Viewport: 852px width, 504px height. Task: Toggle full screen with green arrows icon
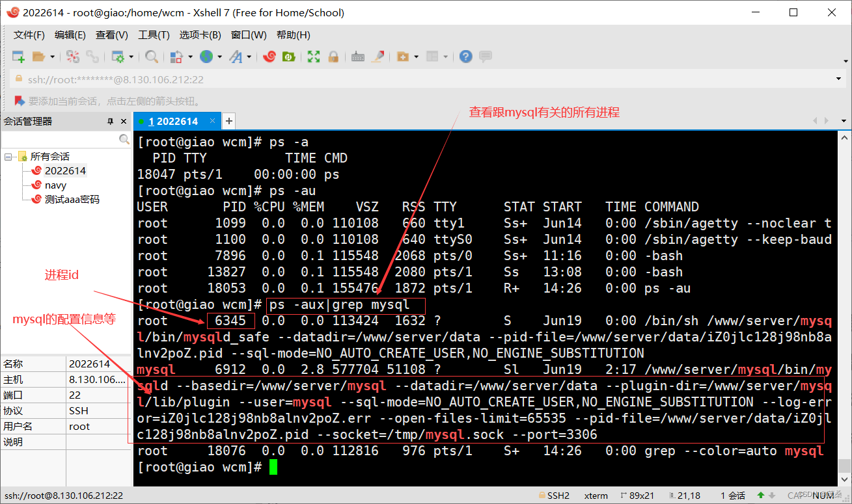pos(314,57)
